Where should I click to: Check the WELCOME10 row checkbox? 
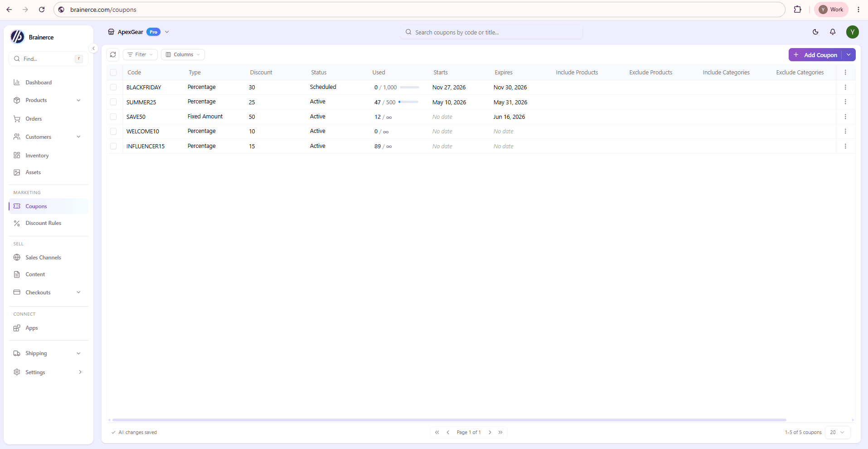(113, 131)
